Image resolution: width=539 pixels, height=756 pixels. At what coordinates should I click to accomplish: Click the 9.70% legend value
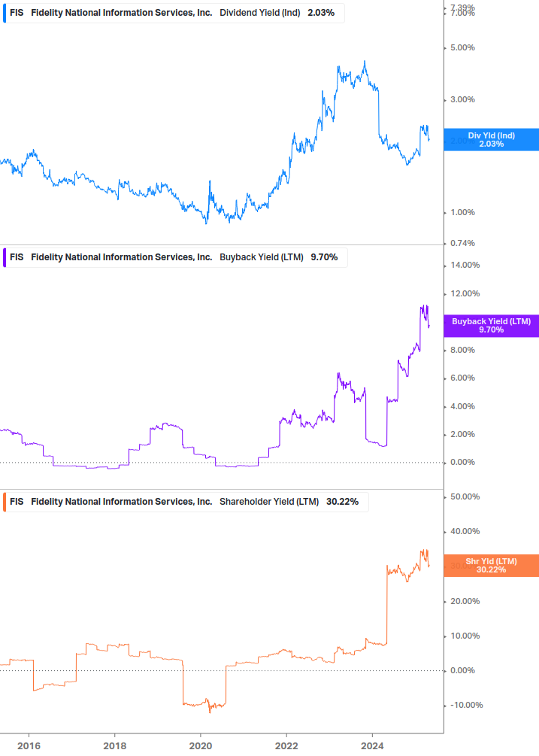coord(324,257)
